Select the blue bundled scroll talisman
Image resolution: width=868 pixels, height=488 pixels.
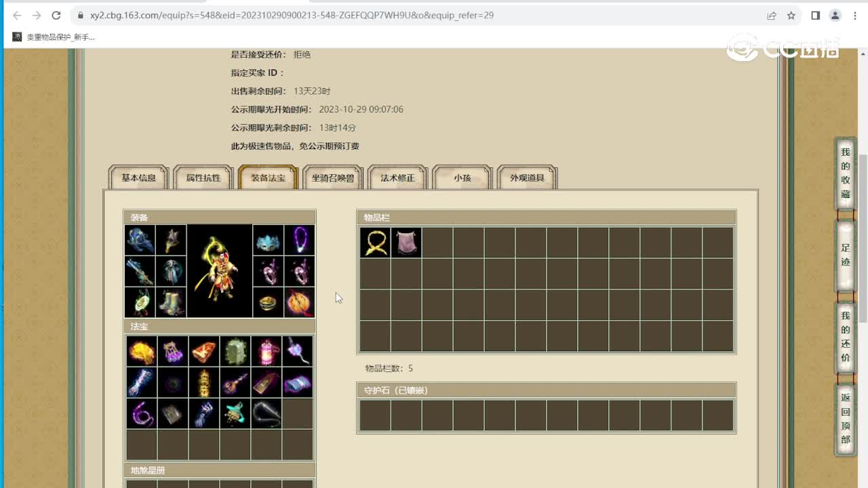pyautogui.click(x=142, y=382)
